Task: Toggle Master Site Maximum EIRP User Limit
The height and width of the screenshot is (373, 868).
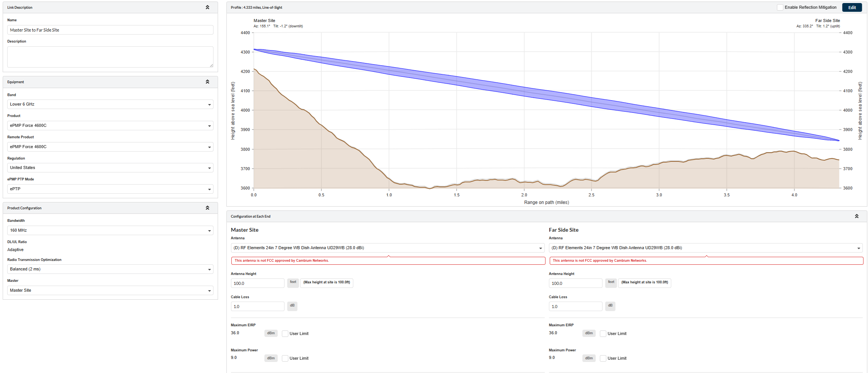Action: (x=285, y=333)
